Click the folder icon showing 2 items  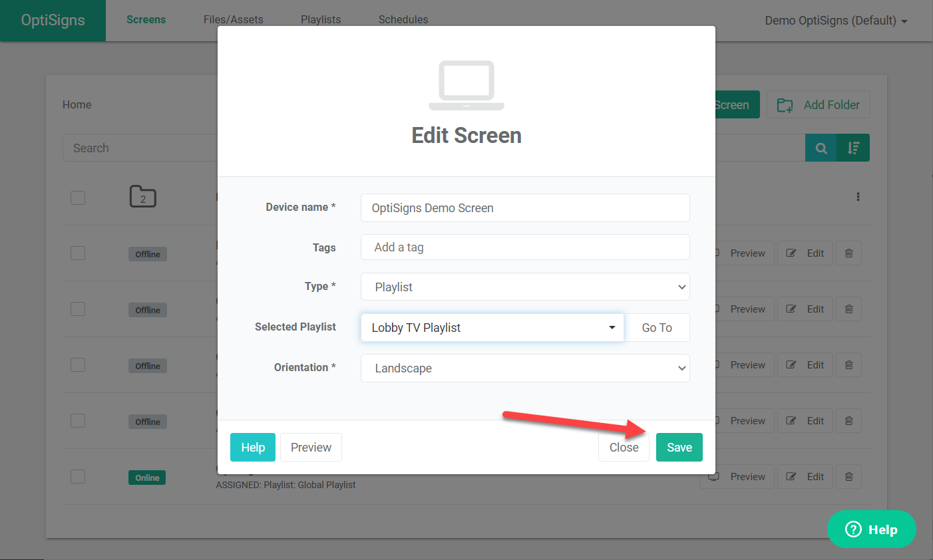(x=142, y=197)
